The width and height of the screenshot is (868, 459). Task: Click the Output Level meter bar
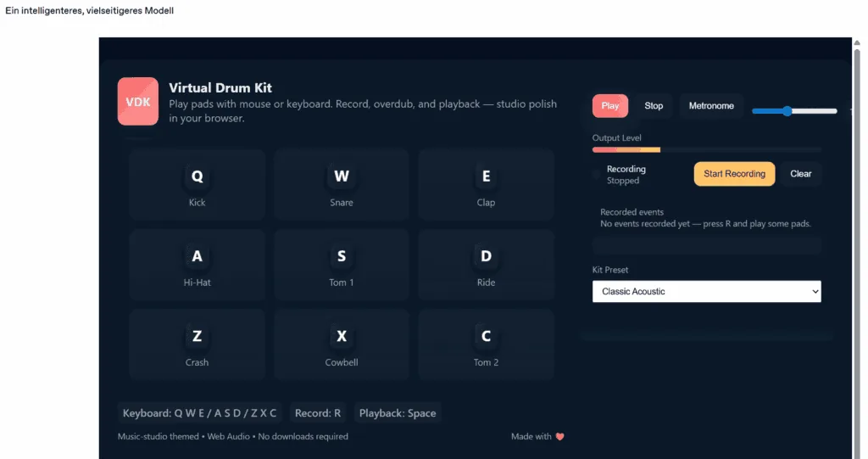click(x=707, y=149)
